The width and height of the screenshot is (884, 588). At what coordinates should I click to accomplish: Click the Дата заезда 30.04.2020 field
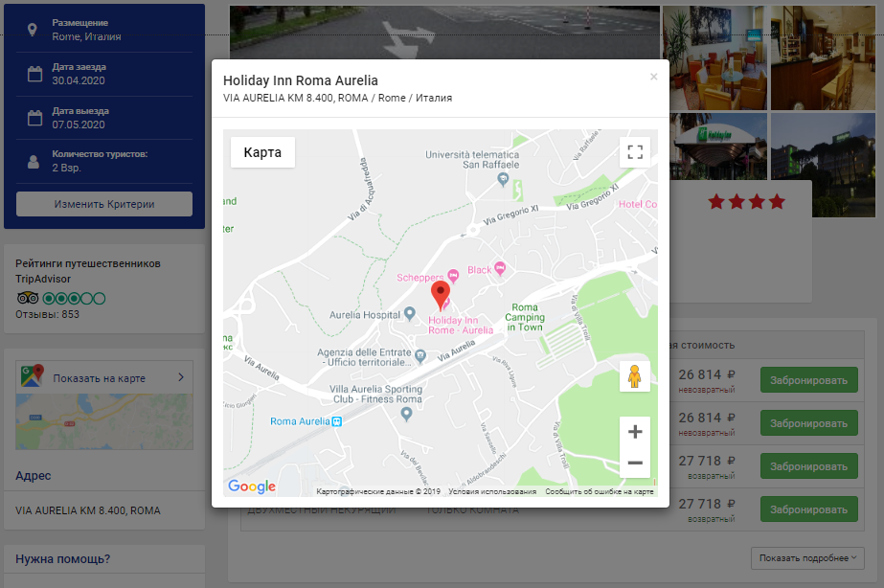[104, 74]
